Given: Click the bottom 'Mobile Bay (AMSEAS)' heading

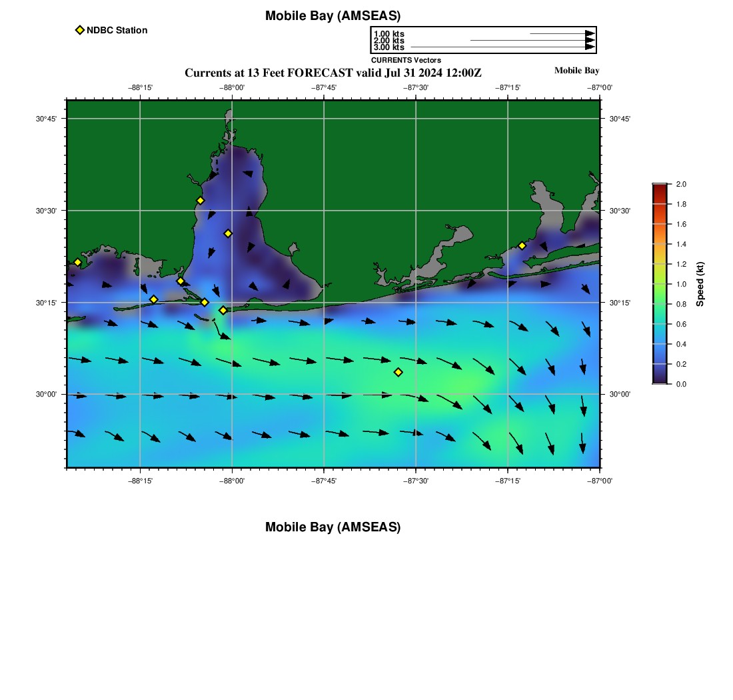Looking at the screenshot, I should (333, 527).
